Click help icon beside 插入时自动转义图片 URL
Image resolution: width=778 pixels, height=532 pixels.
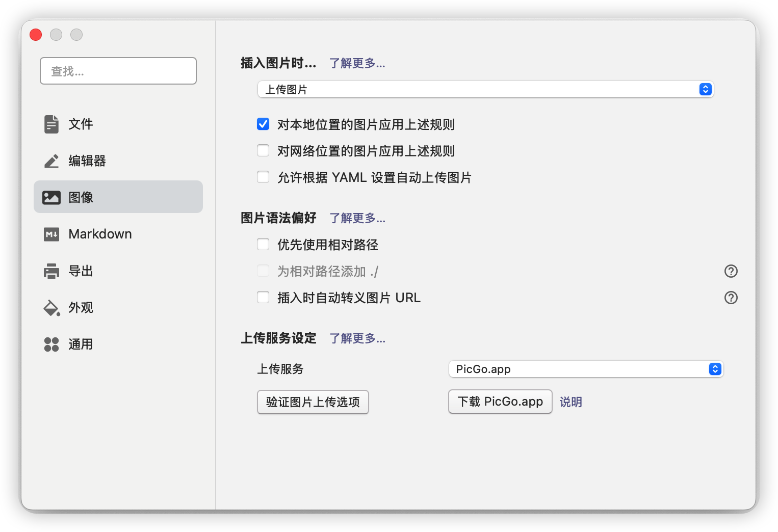point(731,298)
